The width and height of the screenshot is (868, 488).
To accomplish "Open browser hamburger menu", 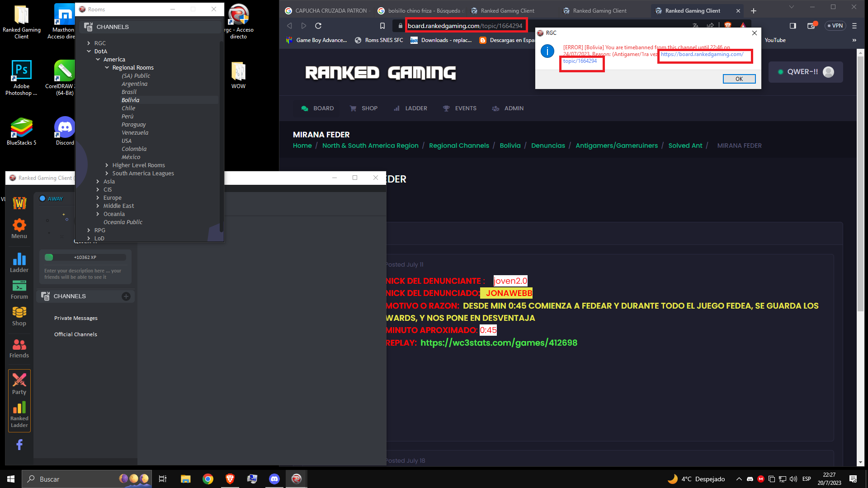I will point(854,26).
